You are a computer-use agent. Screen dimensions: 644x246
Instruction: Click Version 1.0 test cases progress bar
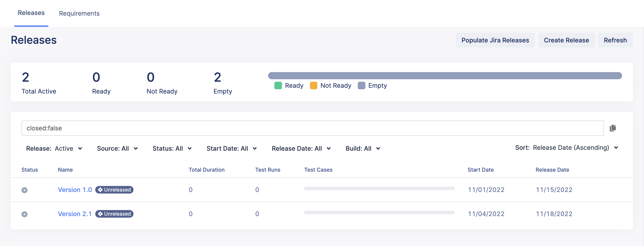(379, 189)
